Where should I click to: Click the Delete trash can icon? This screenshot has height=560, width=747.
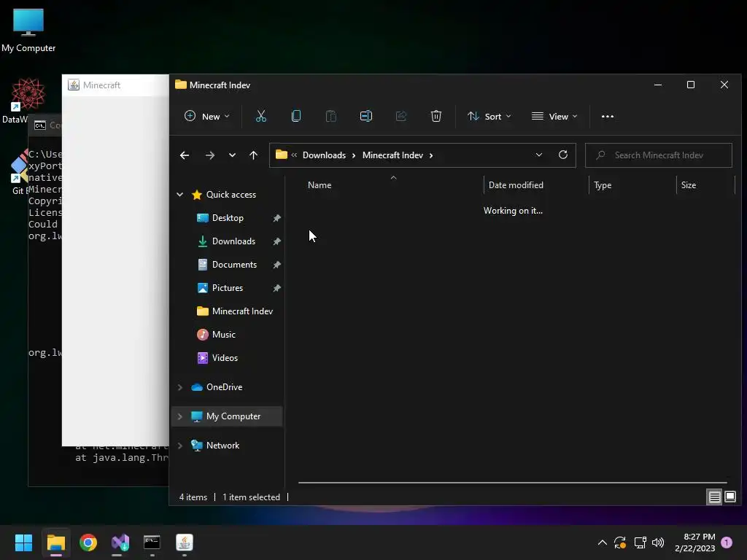pos(436,116)
